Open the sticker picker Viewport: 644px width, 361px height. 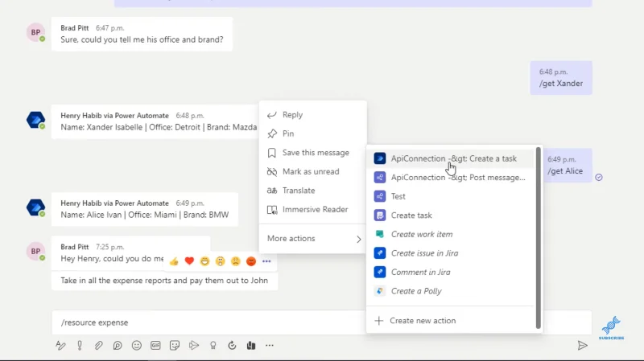point(175,346)
